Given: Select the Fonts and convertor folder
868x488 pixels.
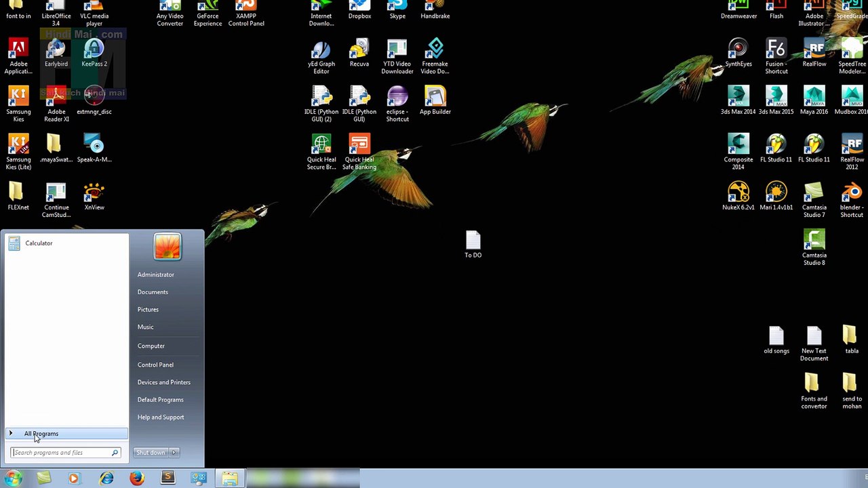Looking at the screenshot, I should (814, 391).
